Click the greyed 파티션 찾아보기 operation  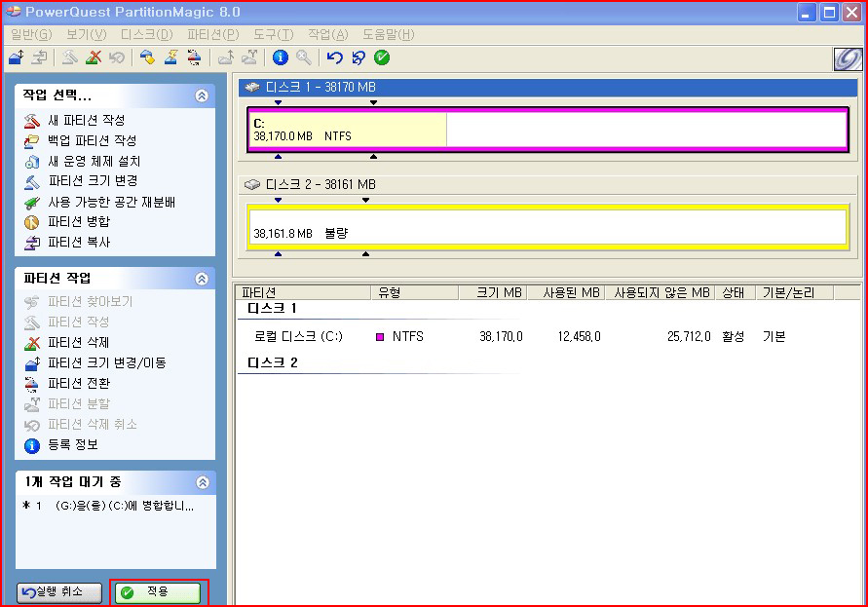point(91,302)
